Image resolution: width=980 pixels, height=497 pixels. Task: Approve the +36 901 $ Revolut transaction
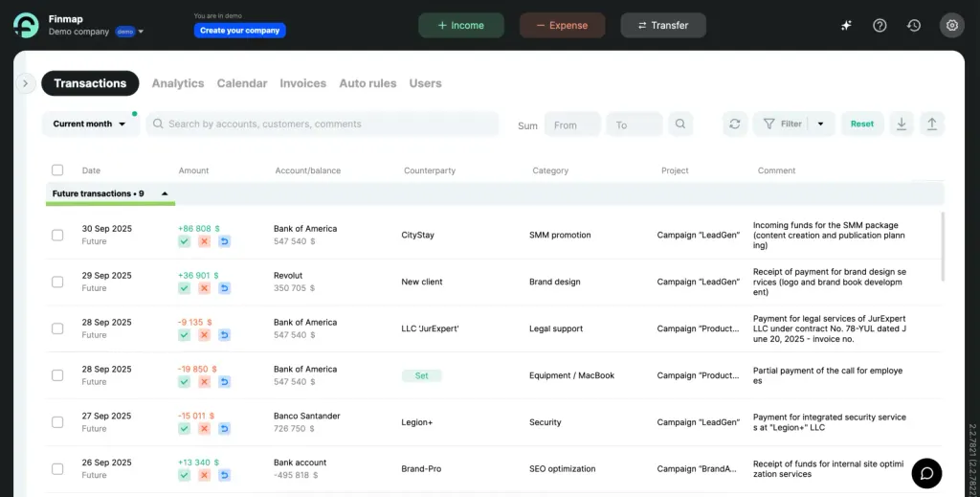pos(184,288)
